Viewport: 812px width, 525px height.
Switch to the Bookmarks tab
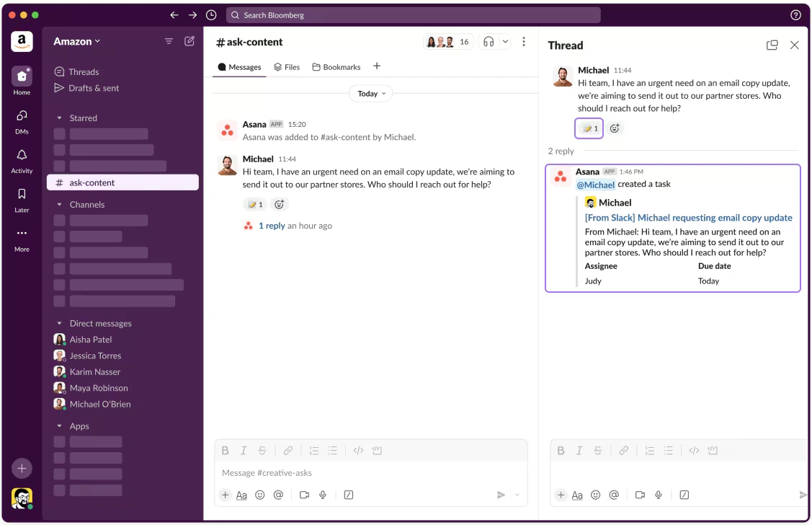336,66
